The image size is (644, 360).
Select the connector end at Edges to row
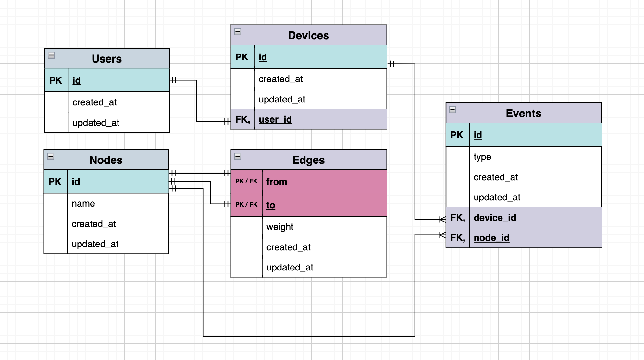[227, 204]
